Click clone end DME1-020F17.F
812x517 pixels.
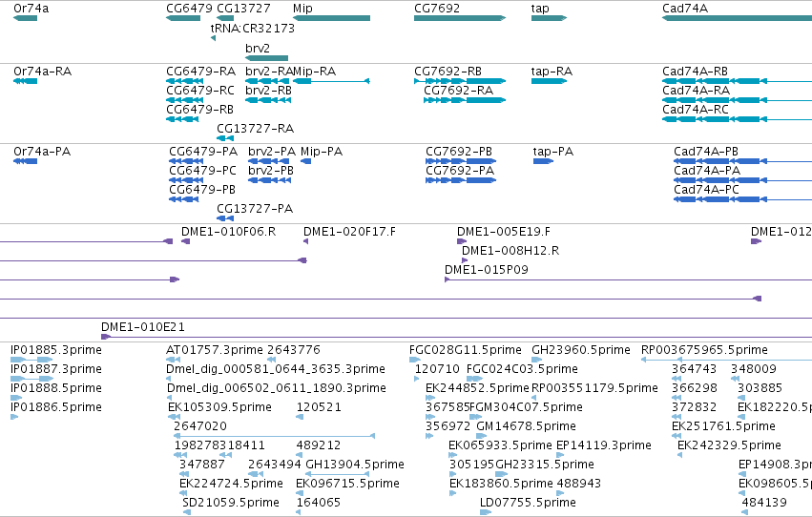click(x=305, y=241)
